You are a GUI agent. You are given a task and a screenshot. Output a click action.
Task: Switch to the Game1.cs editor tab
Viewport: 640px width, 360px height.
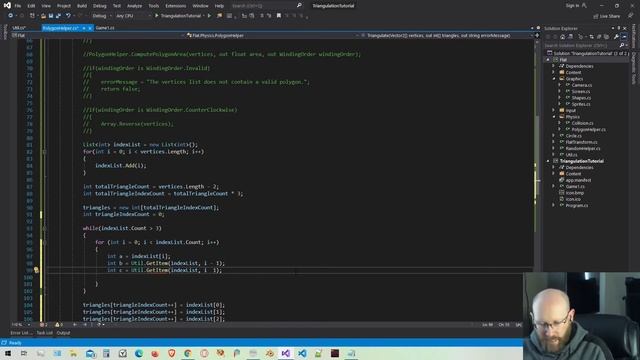[105, 28]
